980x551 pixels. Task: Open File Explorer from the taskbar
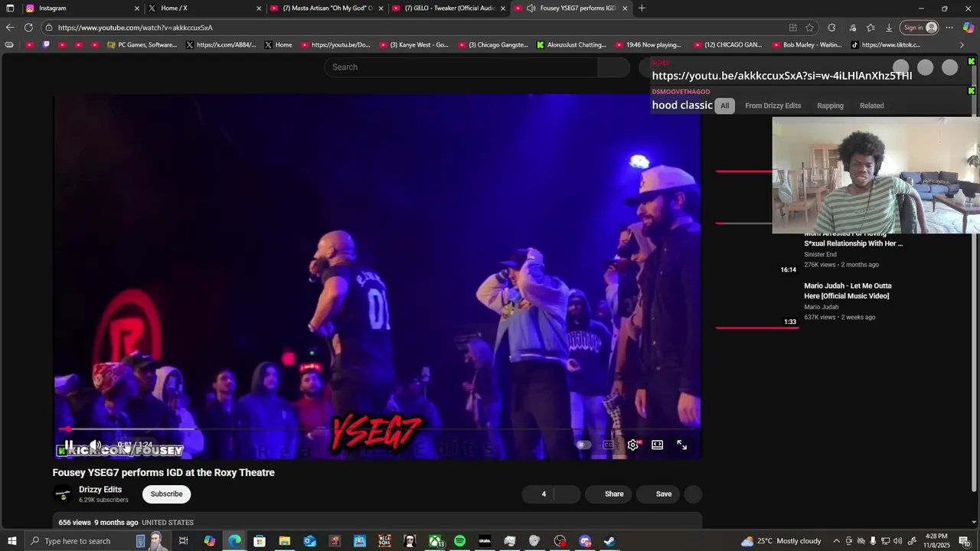click(x=284, y=541)
